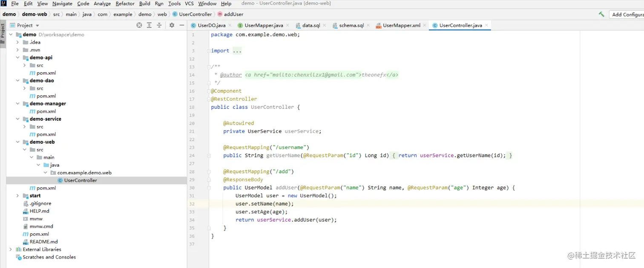Select UserController in the project tree
Screen dimensions: 644x268
pyautogui.click(x=80, y=180)
